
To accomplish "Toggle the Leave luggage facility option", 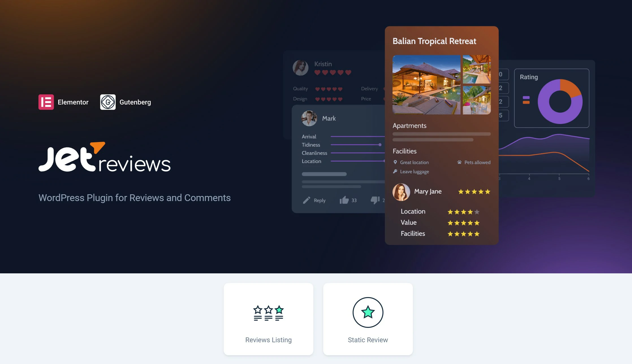I will point(414,171).
